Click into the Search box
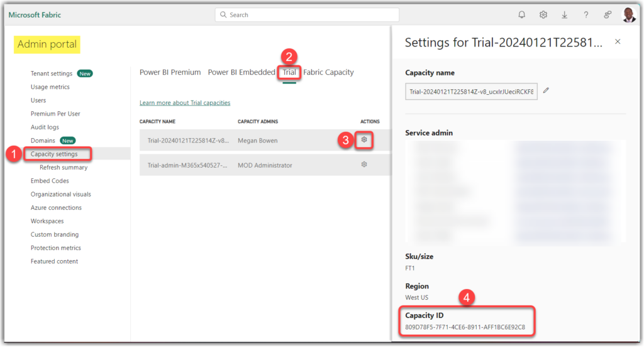The image size is (644, 348). pos(307,15)
